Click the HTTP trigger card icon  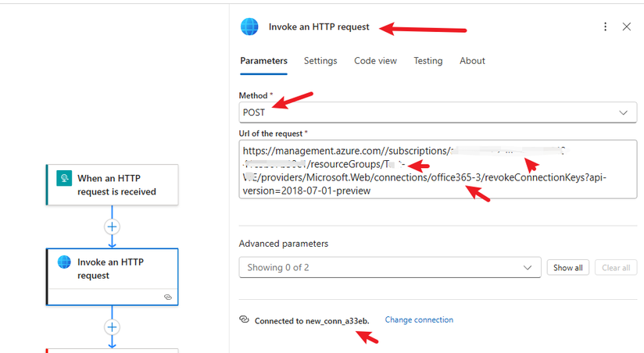click(64, 179)
